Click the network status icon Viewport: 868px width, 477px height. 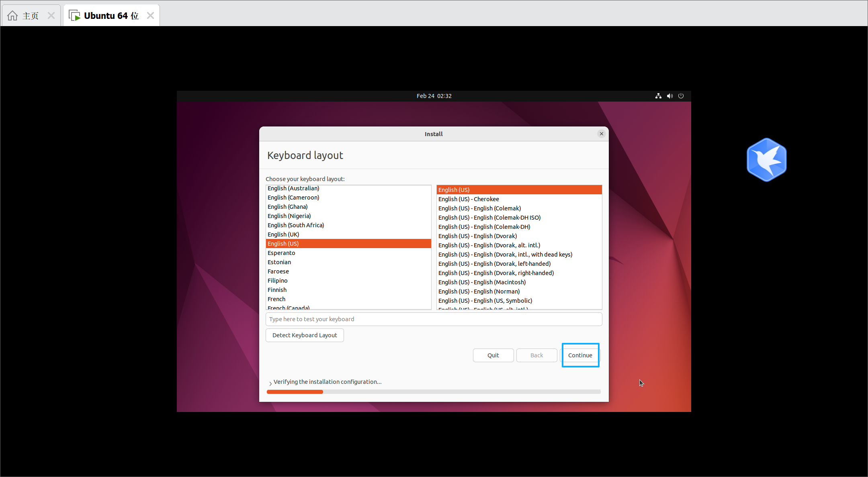[x=658, y=96]
